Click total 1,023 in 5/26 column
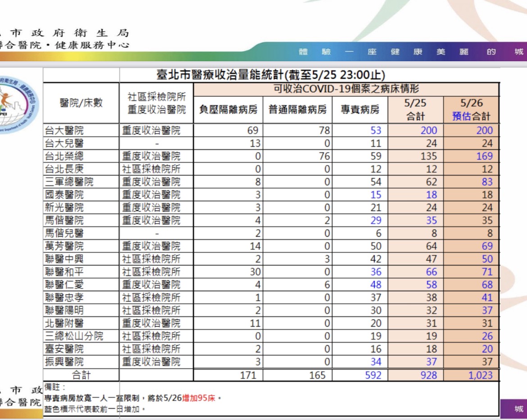Screen dimensions: 527x420 (481, 375)
